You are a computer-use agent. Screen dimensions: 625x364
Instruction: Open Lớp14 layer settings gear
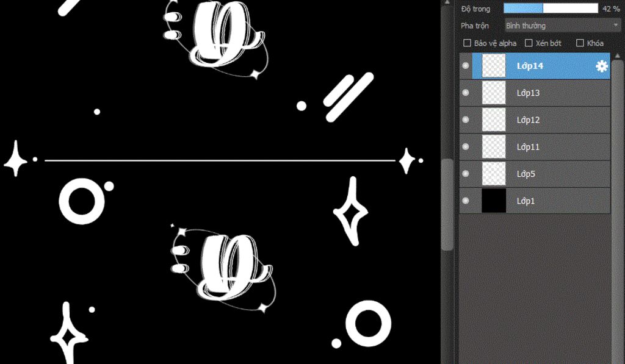pyautogui.click(x=601, y=66)
